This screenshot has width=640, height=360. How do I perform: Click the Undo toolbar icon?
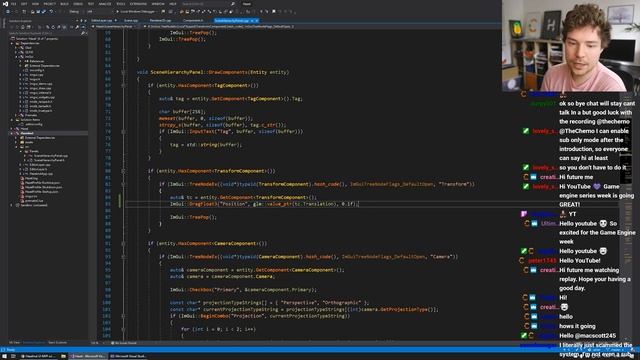[x=51, y=11]
